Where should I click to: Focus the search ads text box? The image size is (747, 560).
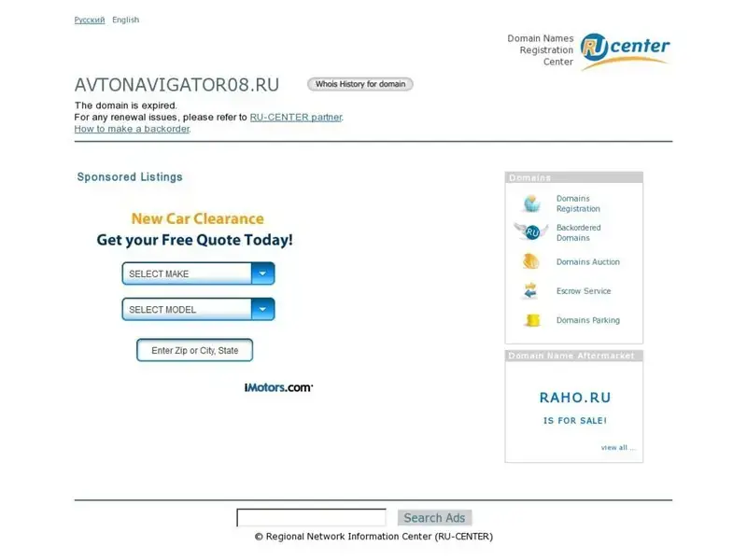[311, 518]
